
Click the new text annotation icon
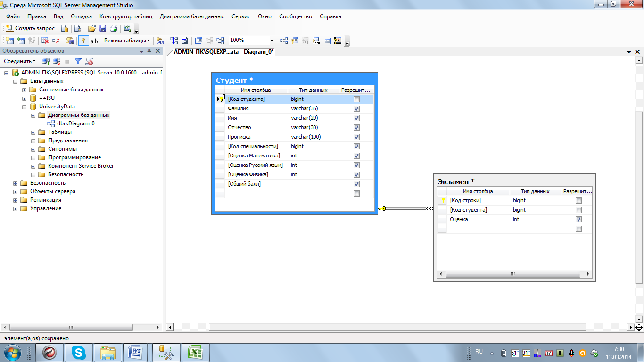(94, 41)
